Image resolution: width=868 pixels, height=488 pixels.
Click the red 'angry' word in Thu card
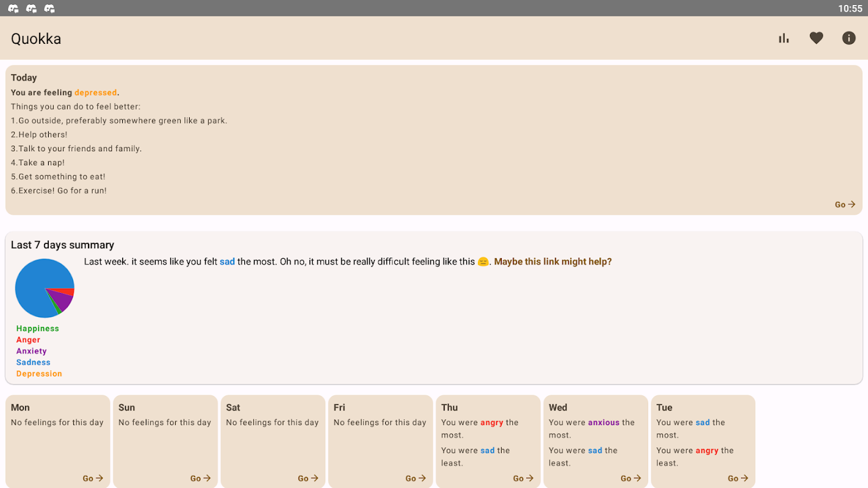pos(492,422)
